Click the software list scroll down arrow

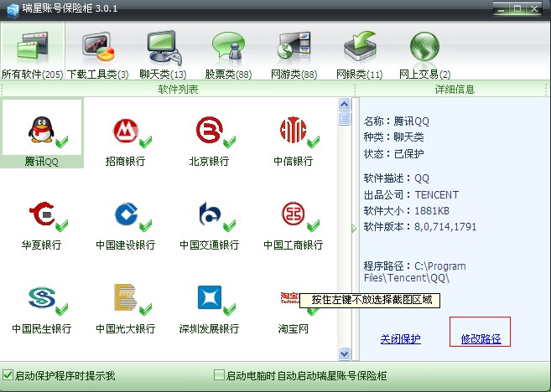(x=345, y=353)
